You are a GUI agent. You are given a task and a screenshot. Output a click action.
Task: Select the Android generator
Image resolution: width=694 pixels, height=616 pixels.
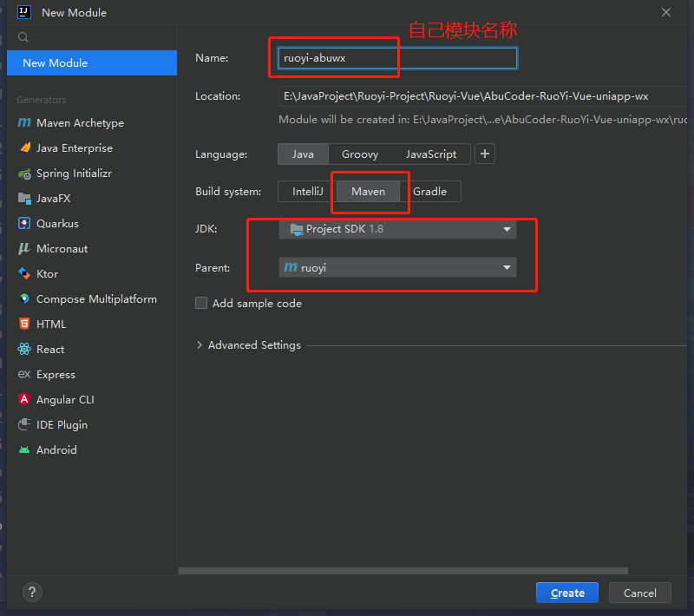[x=92, y=450]
